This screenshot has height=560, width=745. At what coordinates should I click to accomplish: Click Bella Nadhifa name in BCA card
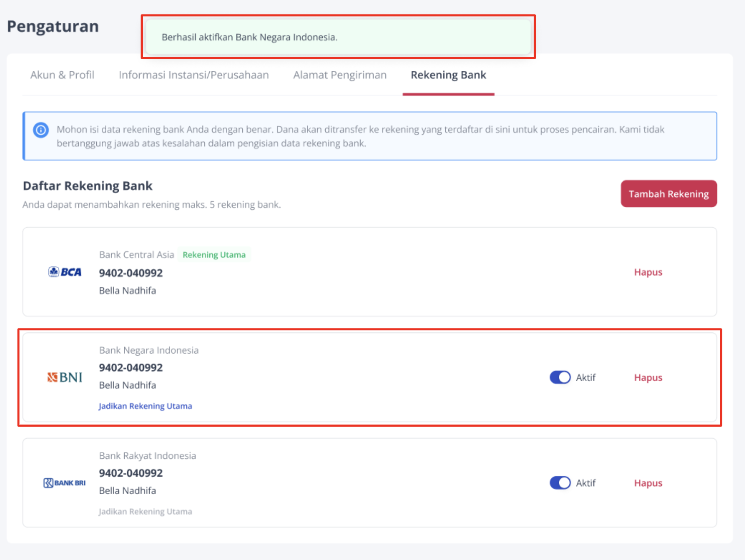[127, 290]
